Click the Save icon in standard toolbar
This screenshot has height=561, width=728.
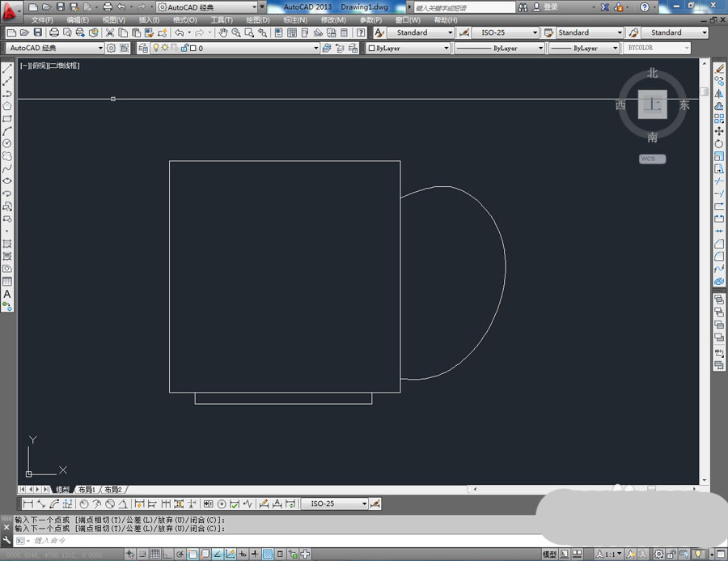pyautogui.click(x=37, y=32)
